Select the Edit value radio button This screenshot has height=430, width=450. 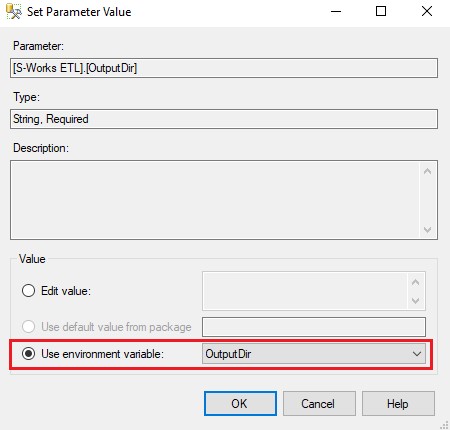[28, 291]
